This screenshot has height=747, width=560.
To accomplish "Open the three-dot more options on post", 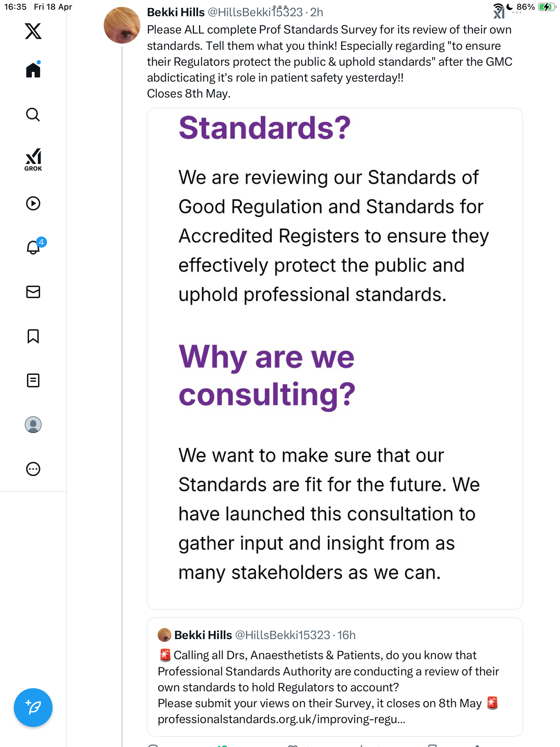I will 516,12.
